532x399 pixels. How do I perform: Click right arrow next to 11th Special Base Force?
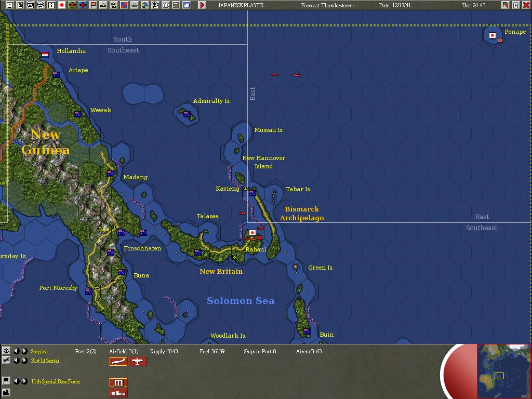click(x=24, y=381)
